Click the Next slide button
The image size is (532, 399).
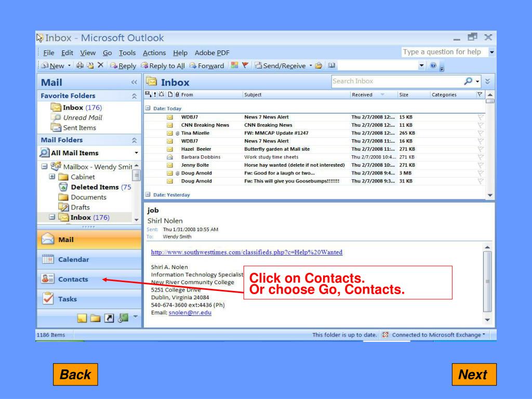click(x=474, y=375)
